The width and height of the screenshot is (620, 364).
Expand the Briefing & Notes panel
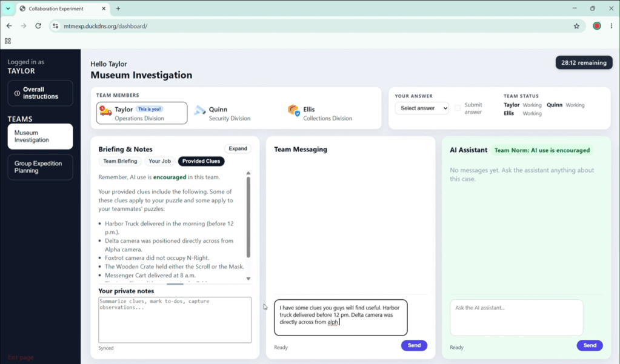click(x=238, y=148)
